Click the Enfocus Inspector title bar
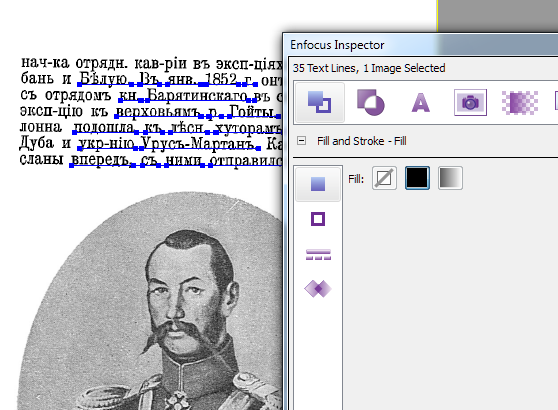The height and width of the screenshot is (410, 558). (421, 45)
